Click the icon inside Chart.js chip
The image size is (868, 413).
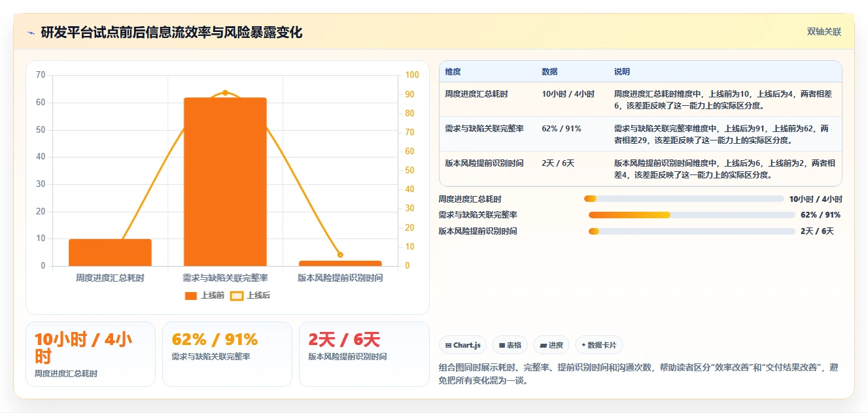(448, 345)
